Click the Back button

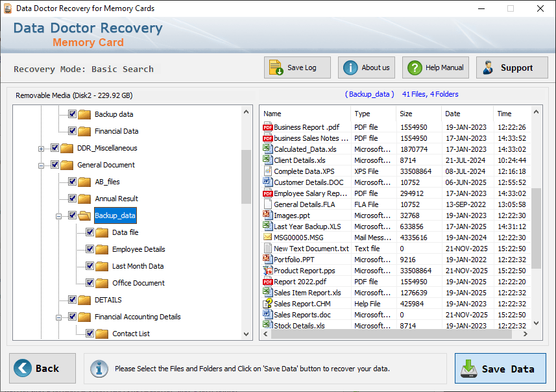[43, 368]
